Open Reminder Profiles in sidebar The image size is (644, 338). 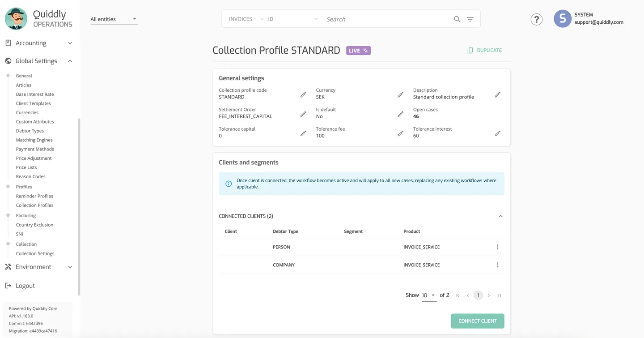tap(34, 196)
